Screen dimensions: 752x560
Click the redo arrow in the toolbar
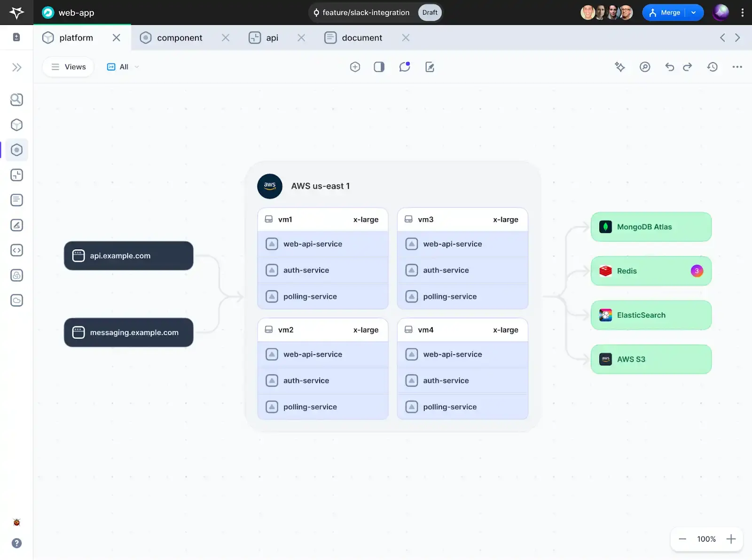pyautogui.click(x=687, y=67)
